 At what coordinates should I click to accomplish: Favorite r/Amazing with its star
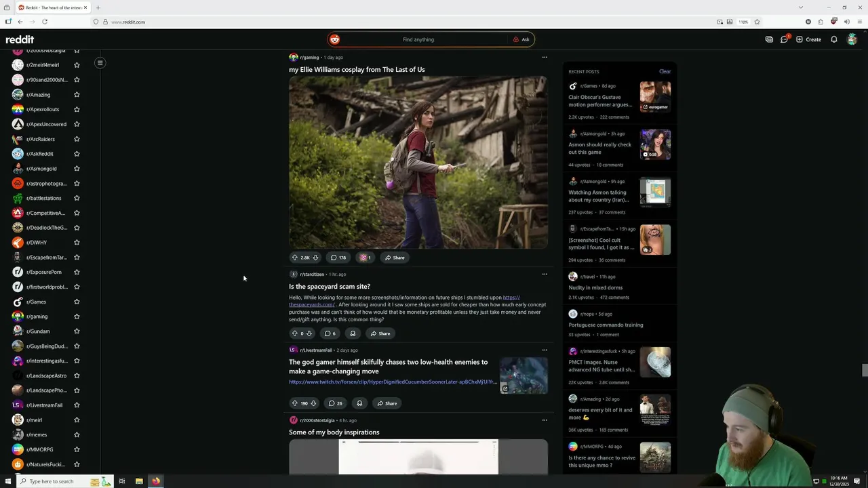pyautogui.click(x=77, y=95)
